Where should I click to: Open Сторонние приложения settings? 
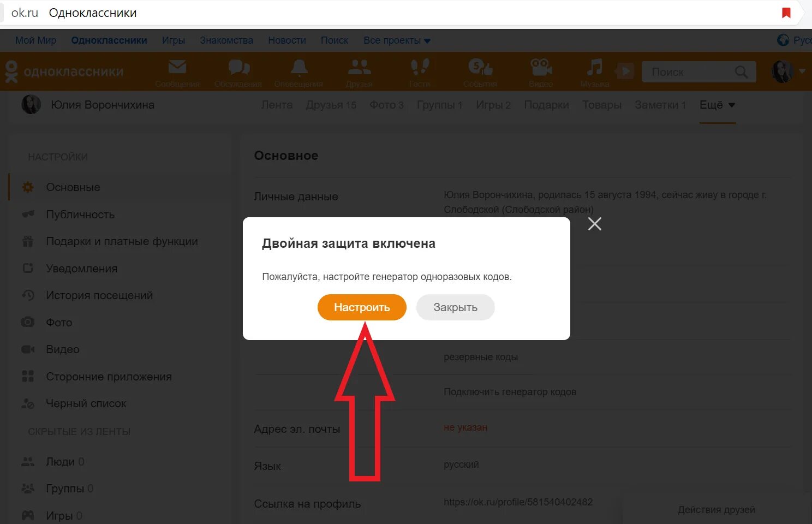(109, 377)
